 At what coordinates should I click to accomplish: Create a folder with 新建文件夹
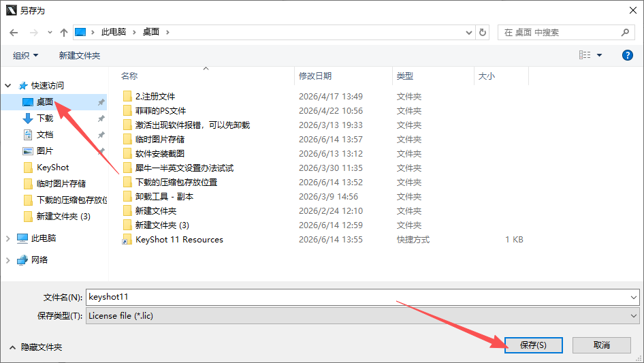79,55
